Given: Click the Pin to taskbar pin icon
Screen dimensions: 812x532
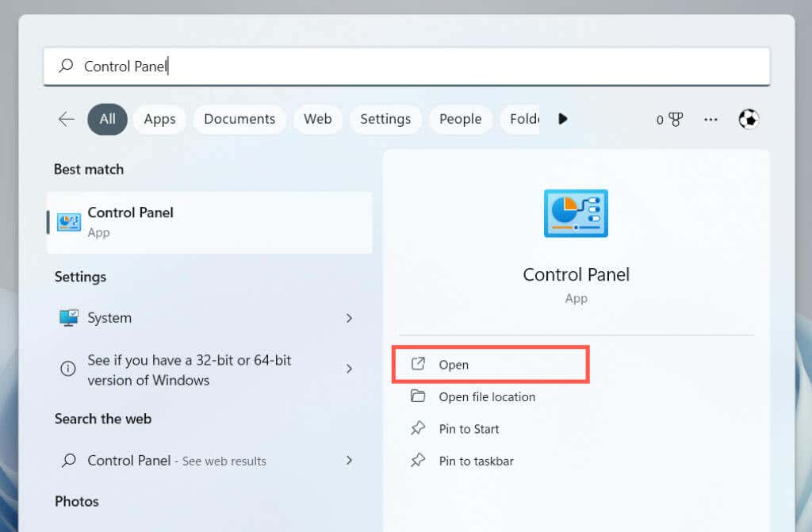Looking at the screenshot, I should pos(418,461).
